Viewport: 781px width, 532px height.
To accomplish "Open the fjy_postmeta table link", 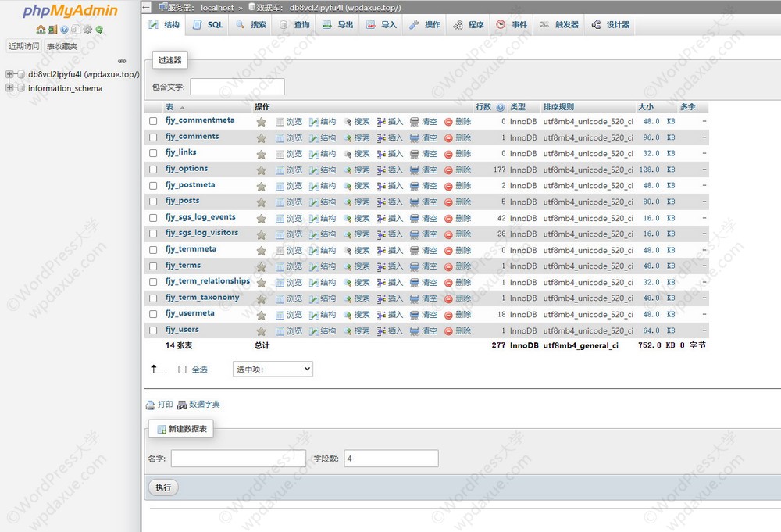I will 191,185.
